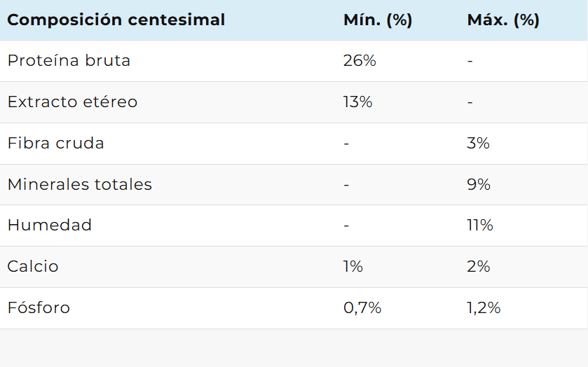Select the "Fibra cruda" row label
Viewport: 588px width, 367px height.
56,144
